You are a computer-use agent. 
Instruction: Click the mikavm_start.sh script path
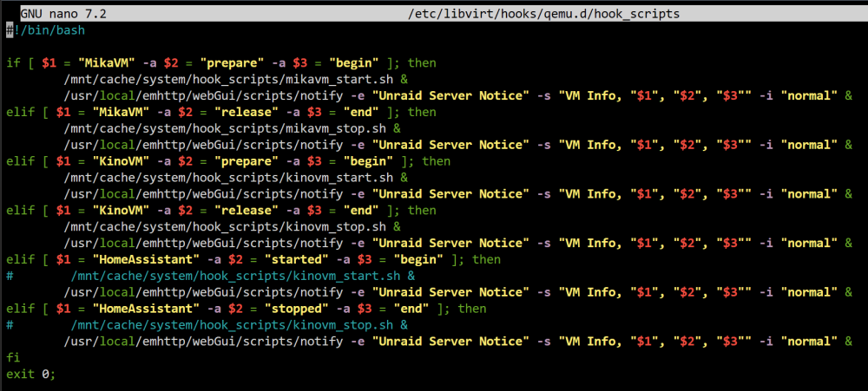click(230, 79)
